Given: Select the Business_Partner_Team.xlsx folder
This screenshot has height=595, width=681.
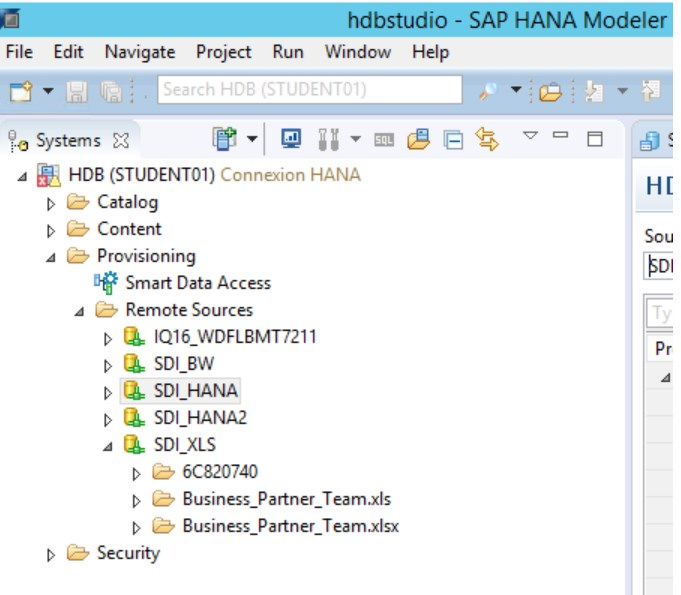Looking at the screenshot, I should coord(276,526).
